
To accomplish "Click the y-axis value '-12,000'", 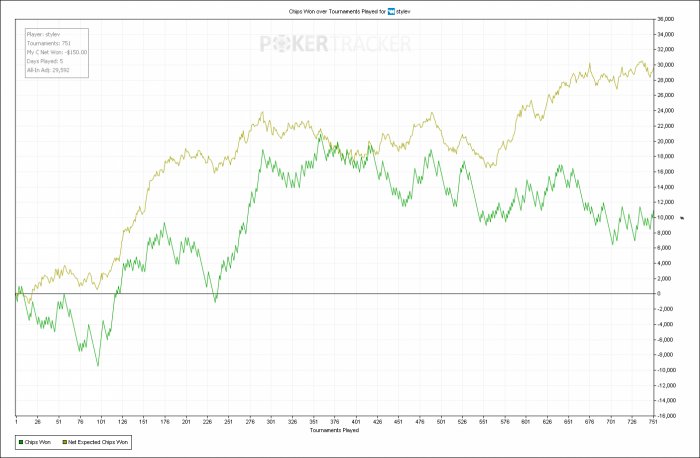I will coord(666,385).
